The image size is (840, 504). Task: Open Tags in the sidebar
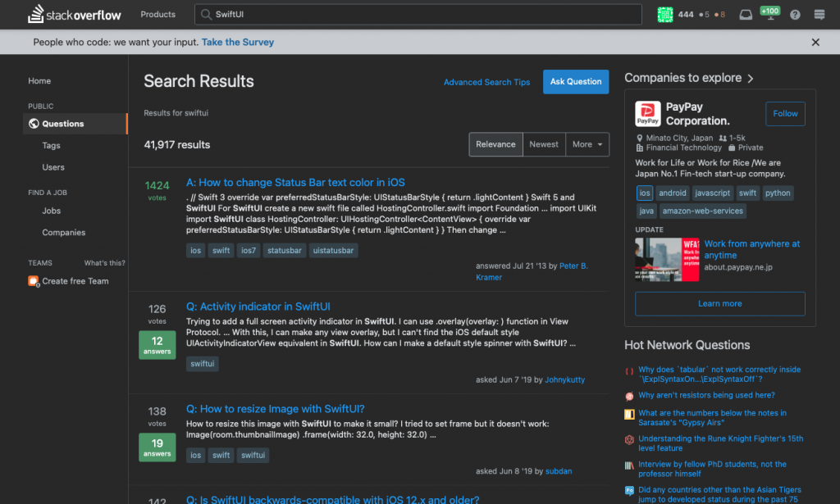(x=52, y=146)
